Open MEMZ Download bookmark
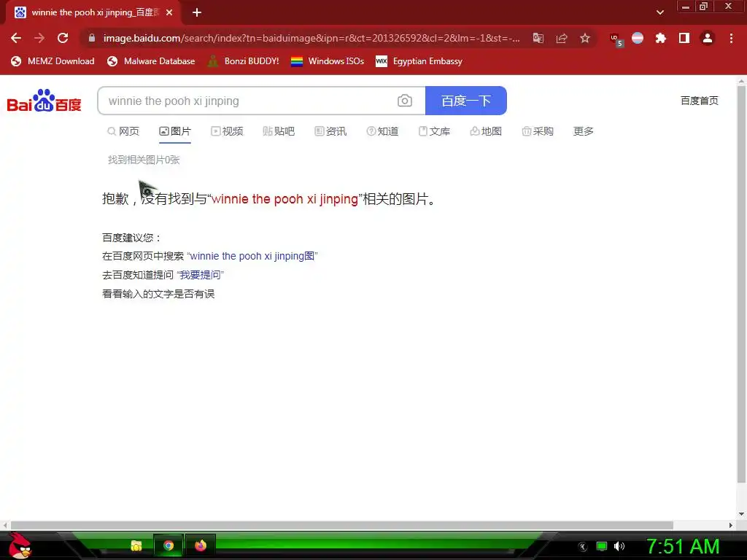Viewport: 747px width, 560px height. tap(53, 61)
